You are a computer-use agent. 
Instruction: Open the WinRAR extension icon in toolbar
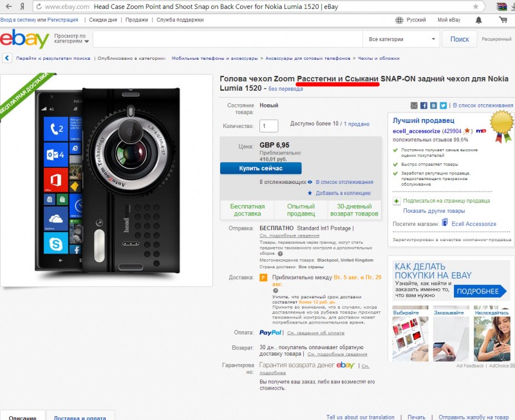pos(502,6)
